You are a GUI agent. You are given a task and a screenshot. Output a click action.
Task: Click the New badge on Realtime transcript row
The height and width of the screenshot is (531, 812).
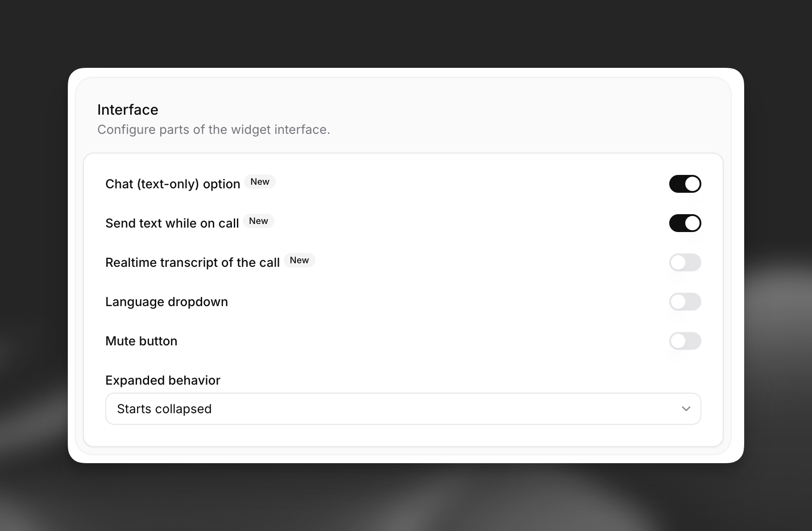click(x=299, y=260)
